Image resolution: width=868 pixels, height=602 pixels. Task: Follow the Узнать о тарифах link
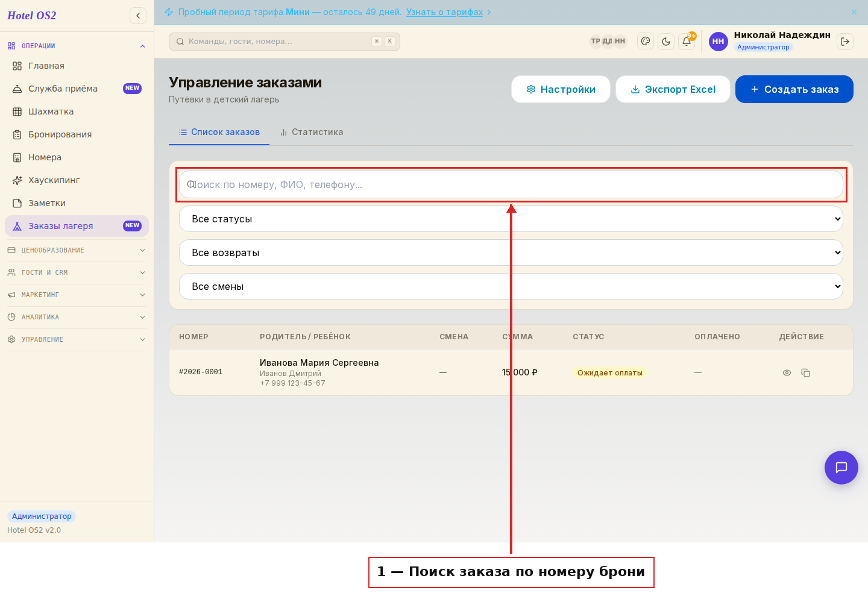click(444, 12)
